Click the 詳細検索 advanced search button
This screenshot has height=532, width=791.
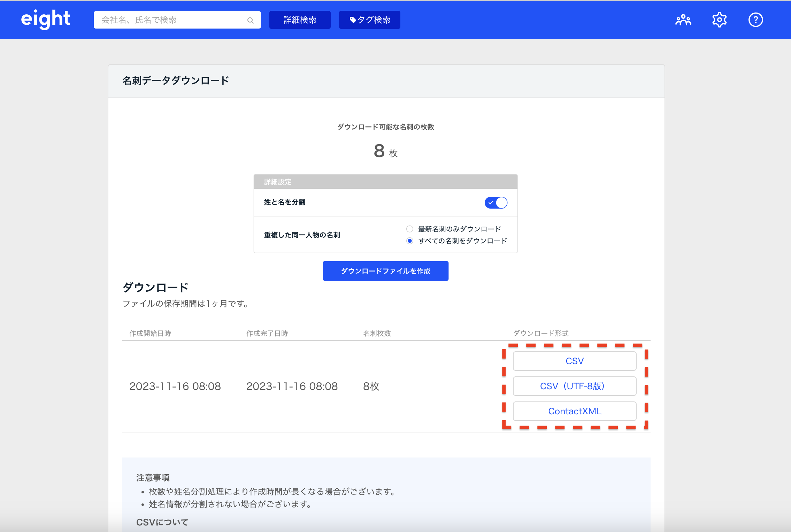[x=300, y=20]
